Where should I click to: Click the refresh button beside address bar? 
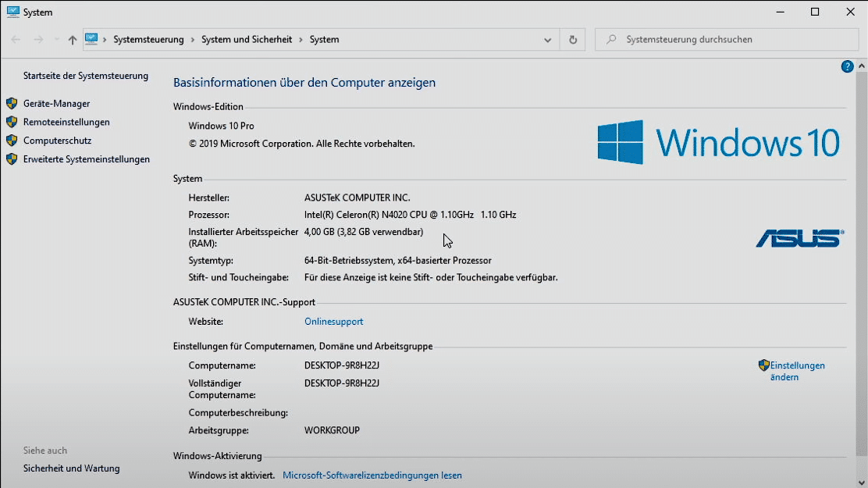573,40
